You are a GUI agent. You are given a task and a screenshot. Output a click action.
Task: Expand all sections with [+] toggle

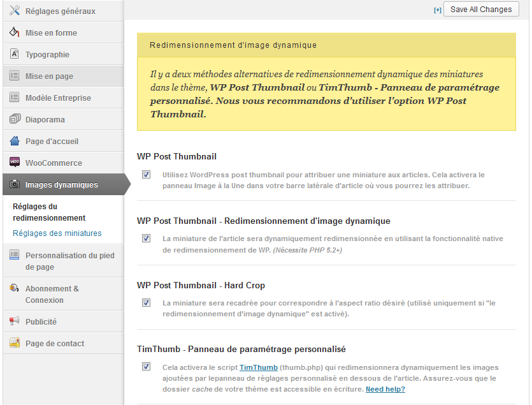(x=437, y=10)
